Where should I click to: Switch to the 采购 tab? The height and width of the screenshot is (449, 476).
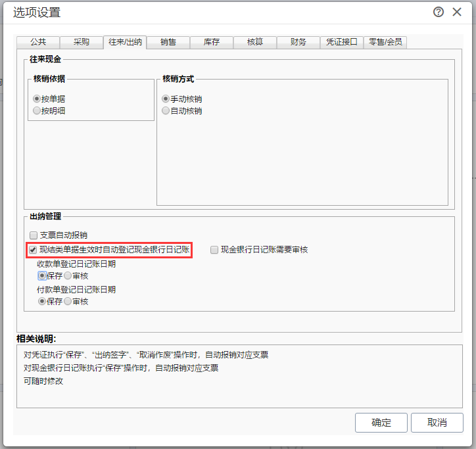click(x=82, y=42)
